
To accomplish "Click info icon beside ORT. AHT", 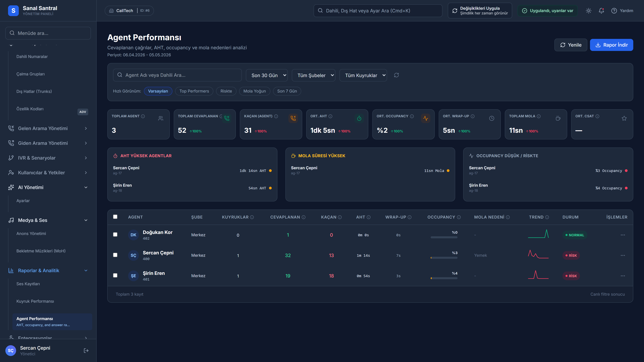I will pos(331,116).
